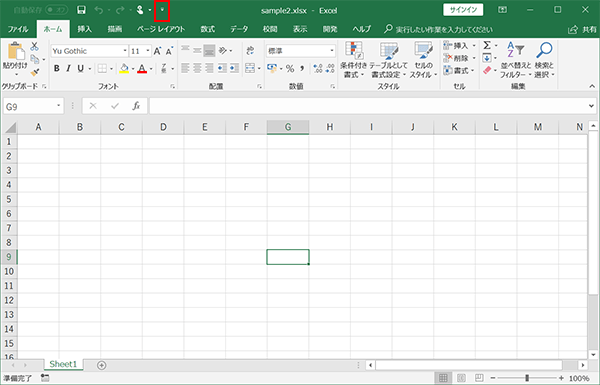Click the Increase Indent icon

[234, 69]
